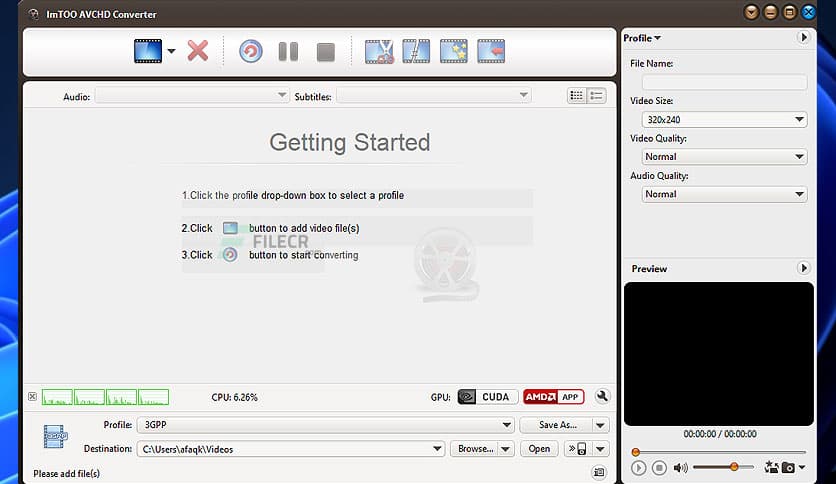
Task: Expand the device transfer dropdown arrow
Action: pyautogui.click(x=600, y=449)
